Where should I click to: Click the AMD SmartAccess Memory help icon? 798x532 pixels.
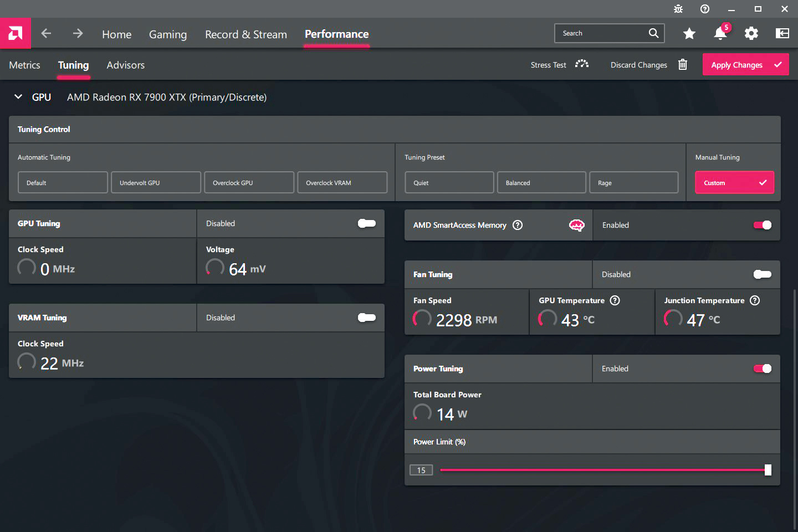coord(518,225)
